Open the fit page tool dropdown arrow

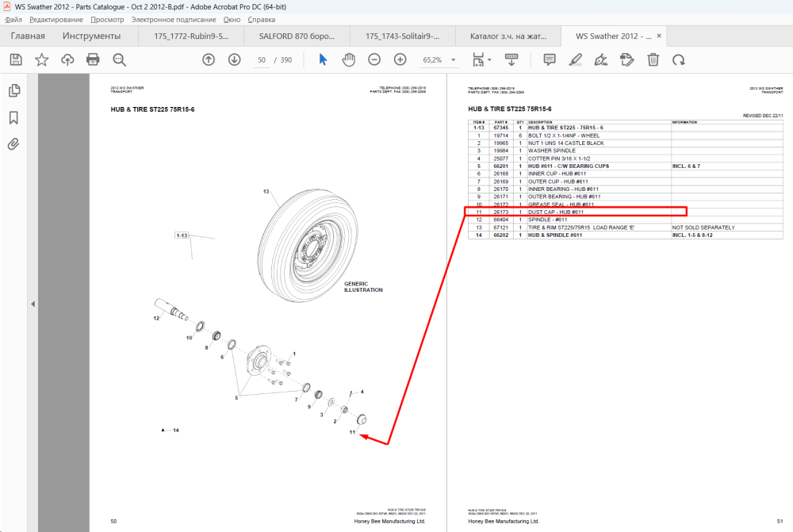tap(489, 59)
